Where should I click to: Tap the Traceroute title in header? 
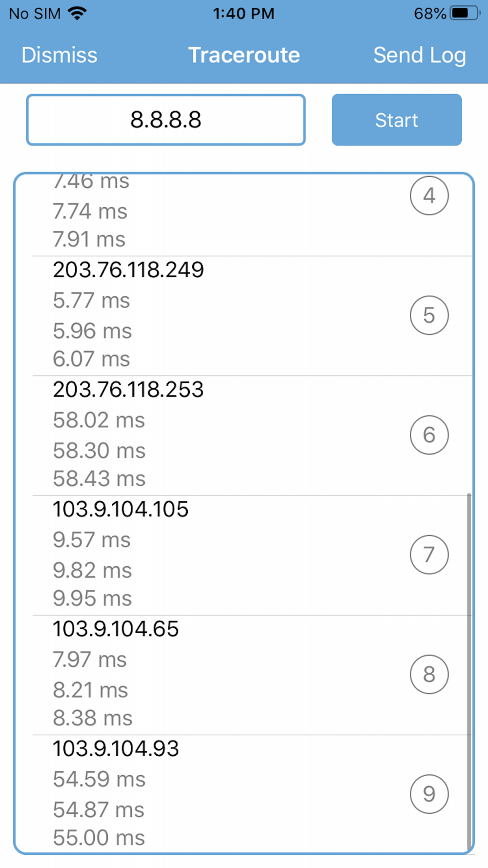[244, 55]
